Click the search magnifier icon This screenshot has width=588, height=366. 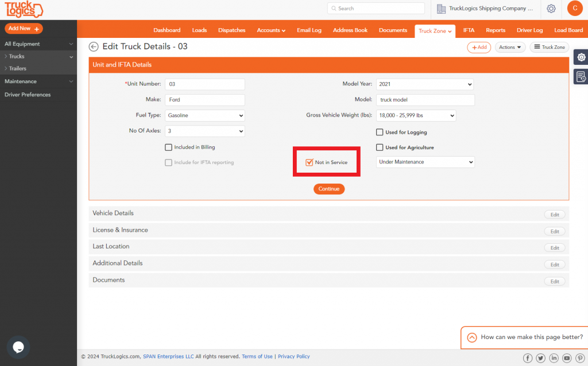tap(334, 8)
